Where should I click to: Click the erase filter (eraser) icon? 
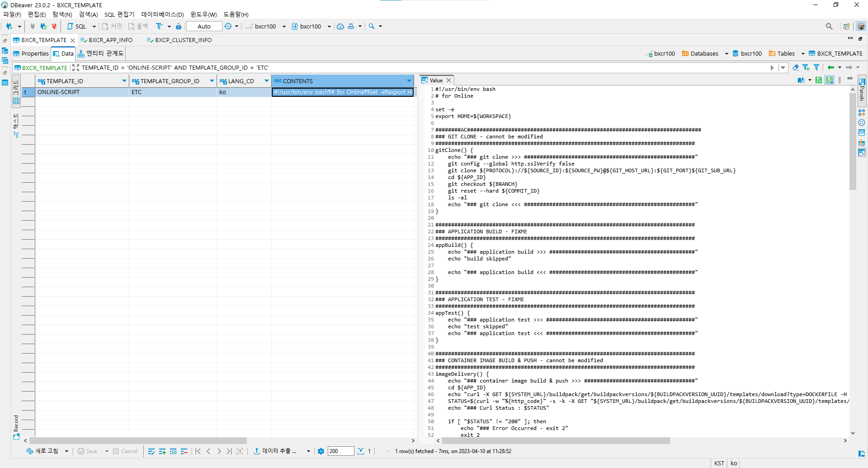[796, 67]
